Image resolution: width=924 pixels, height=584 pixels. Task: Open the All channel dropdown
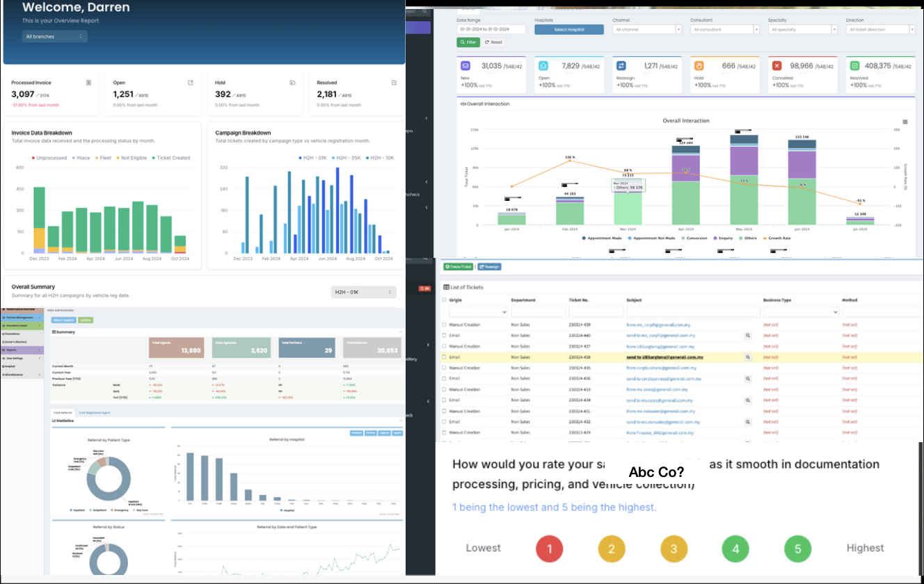tap(646, 29)
